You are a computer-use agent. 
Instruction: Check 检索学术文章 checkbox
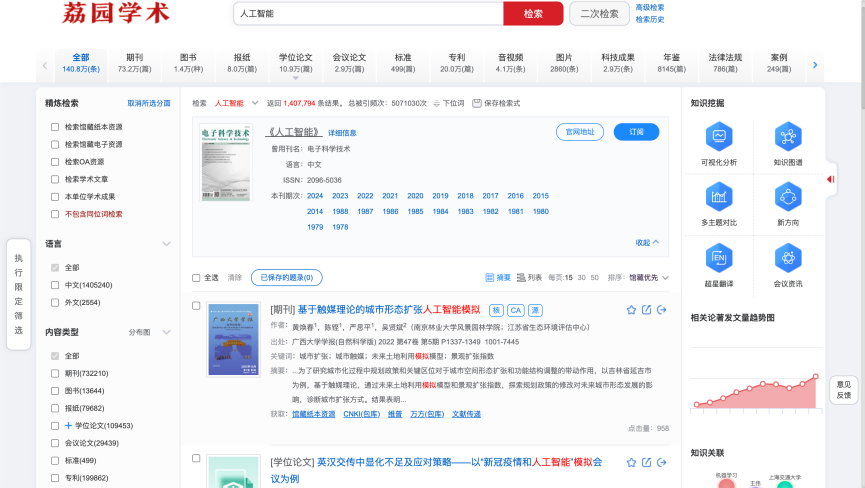55,179
